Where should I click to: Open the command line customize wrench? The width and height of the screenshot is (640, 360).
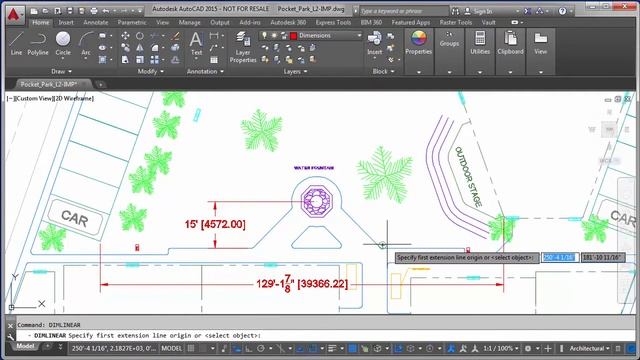(x=11, y=336)
